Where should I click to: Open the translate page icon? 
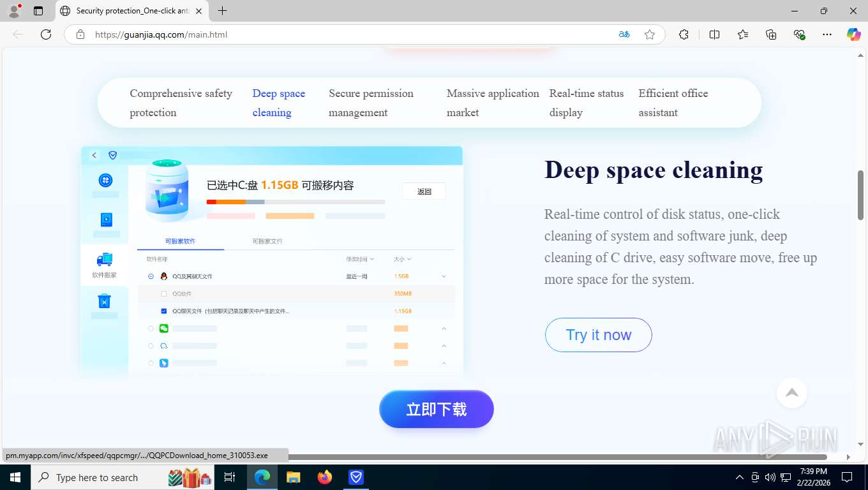624,34
